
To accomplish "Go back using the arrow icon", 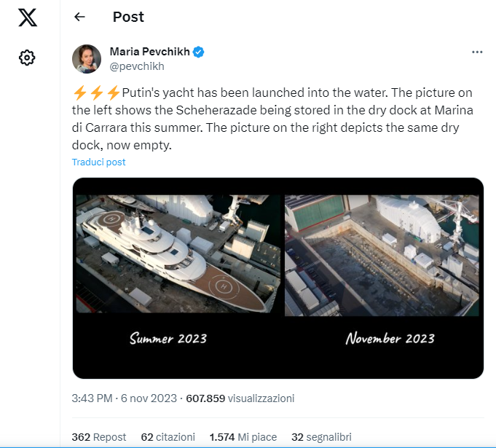I will pyautogui.click(x=79, y=17).
